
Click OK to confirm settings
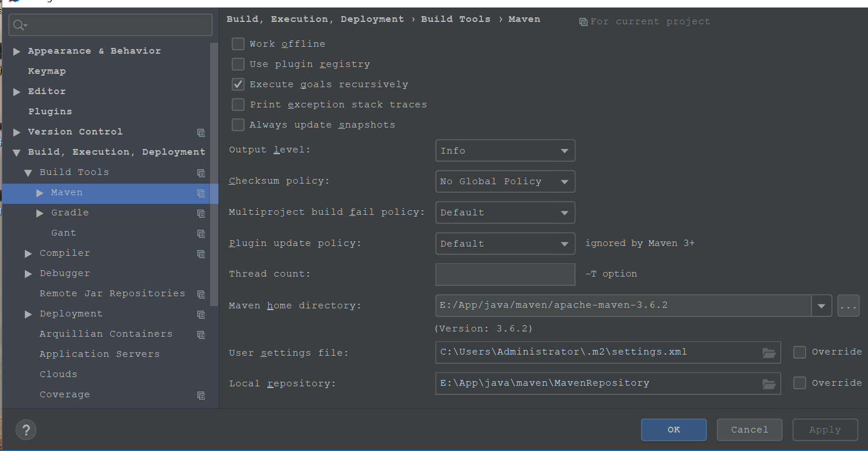pos(674,430)
